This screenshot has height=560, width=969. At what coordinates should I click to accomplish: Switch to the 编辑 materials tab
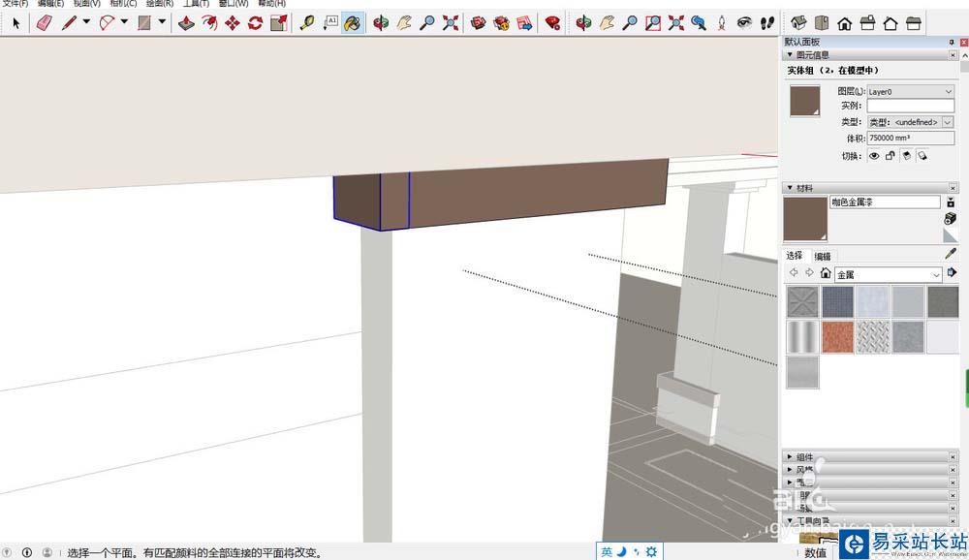coord(823,256)
